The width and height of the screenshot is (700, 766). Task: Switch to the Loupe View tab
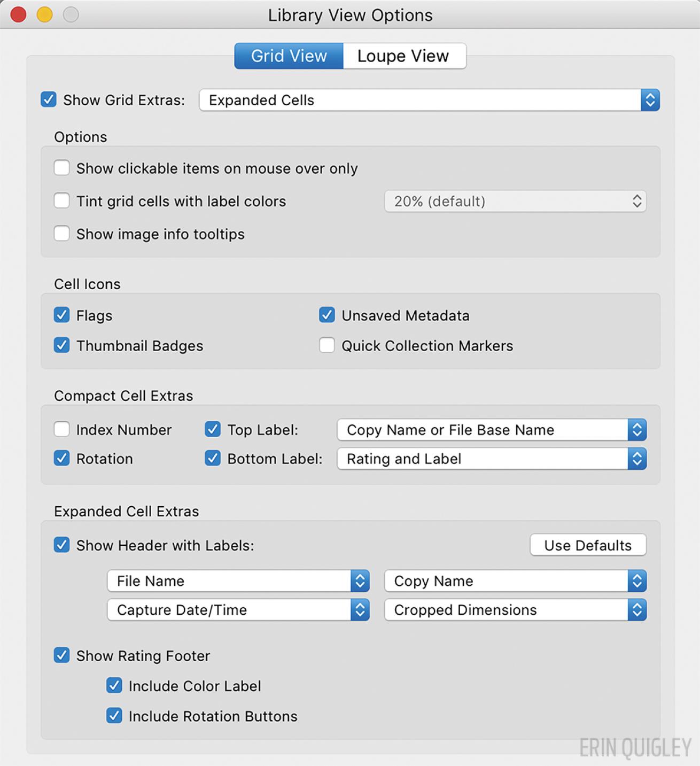click(403, 56)
